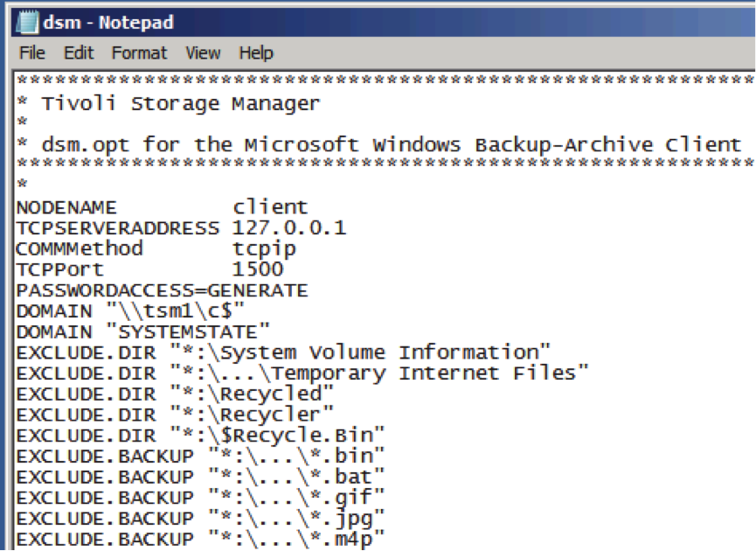Click the Temporary Internet Files exclude line
This screenshot has width=756, height=551.
pyautogui.click(x=302, y=373)
